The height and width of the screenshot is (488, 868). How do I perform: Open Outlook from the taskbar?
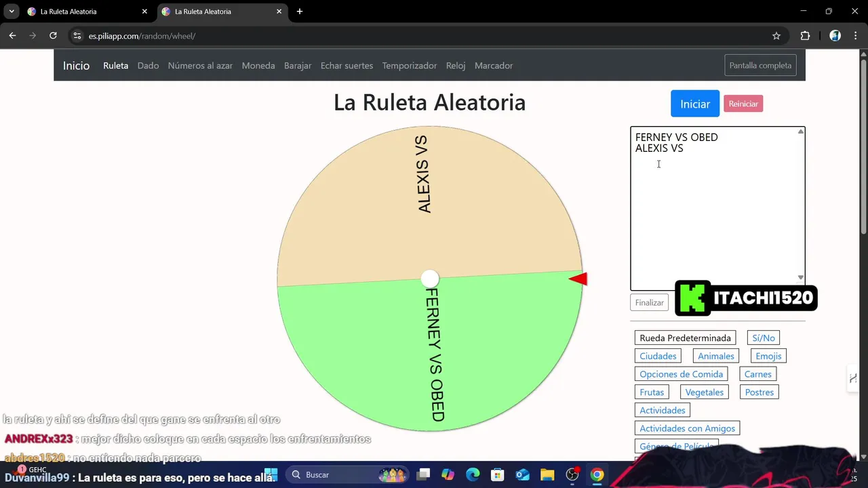(x=522, y=474)
